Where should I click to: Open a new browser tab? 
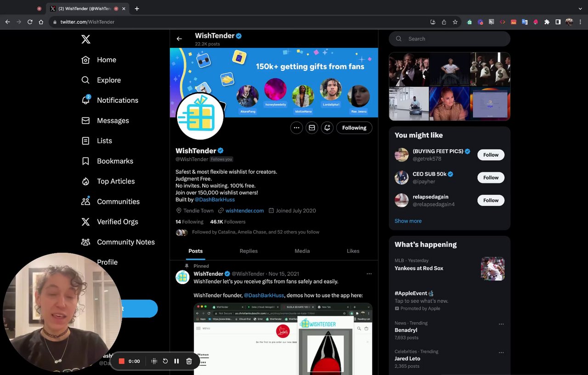pos(137,9)
